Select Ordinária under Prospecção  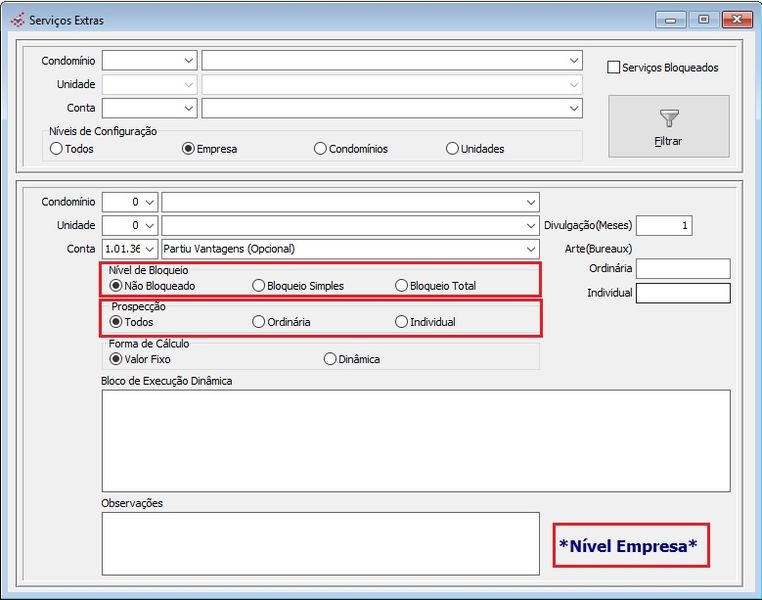(259, 322)
